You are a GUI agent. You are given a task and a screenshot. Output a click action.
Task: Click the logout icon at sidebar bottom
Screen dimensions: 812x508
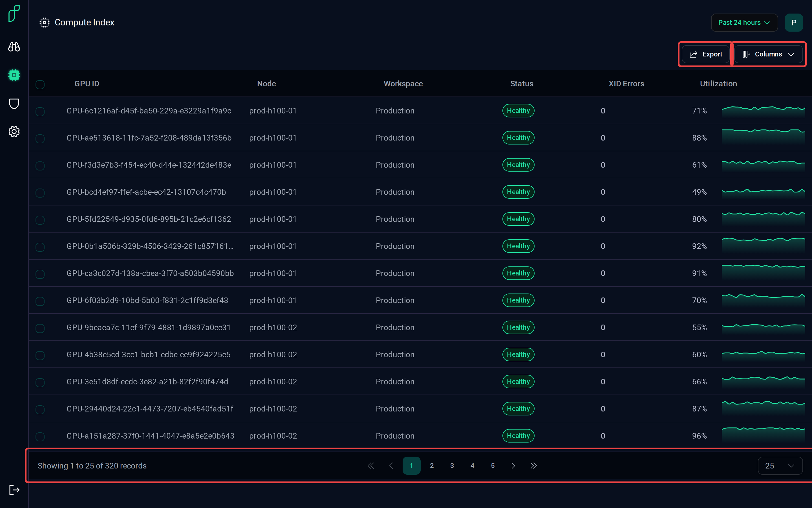[x=14, y=490]
